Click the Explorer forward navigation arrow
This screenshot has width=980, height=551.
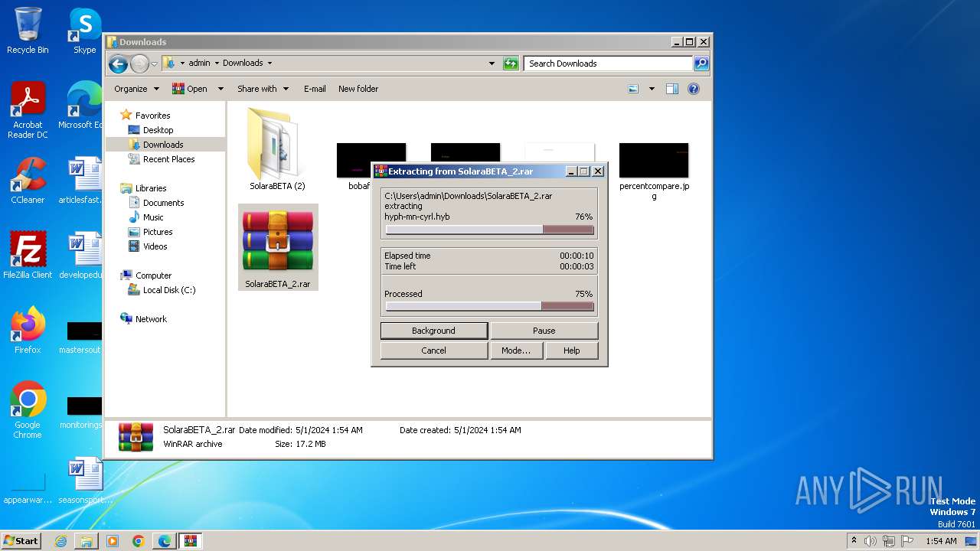tap(139, 64)
